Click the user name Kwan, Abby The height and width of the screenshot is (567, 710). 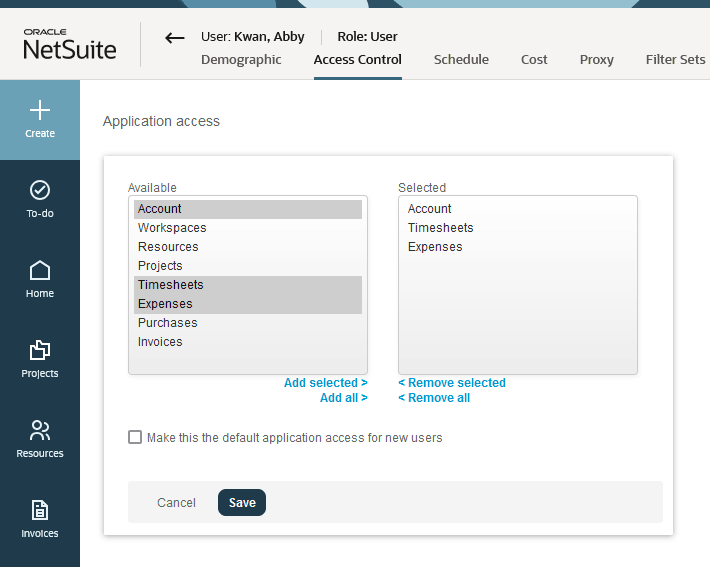click(269, 36)
